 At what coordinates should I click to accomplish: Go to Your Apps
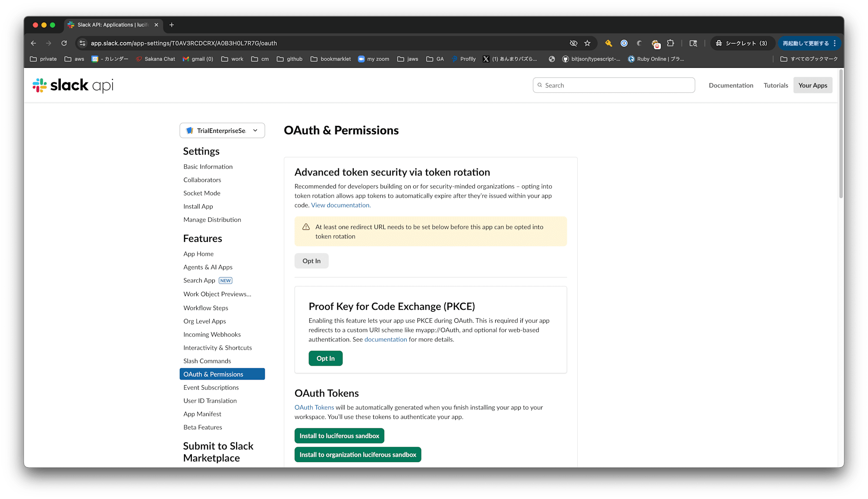[812, 85]
